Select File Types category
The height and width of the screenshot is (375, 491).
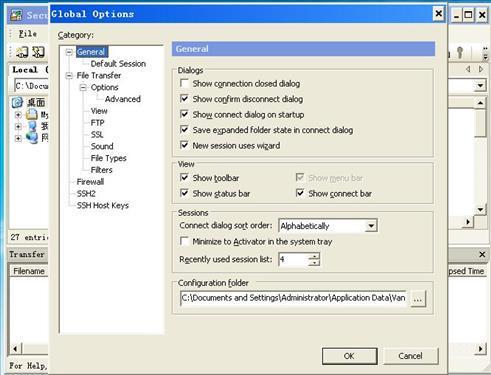108,158
